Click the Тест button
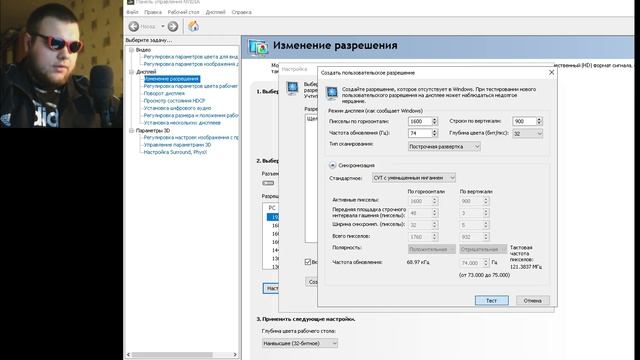The image size is (640, 360). [491, 300]
